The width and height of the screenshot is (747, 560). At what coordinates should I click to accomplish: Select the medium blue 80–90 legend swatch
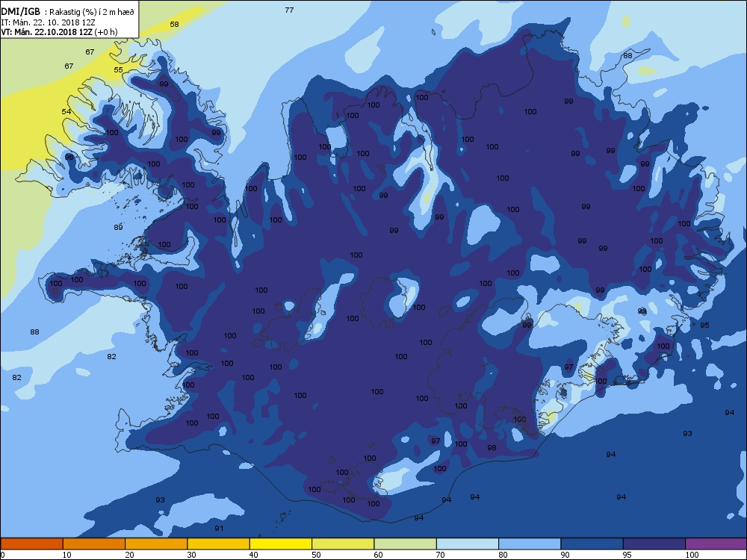(530, 544)
